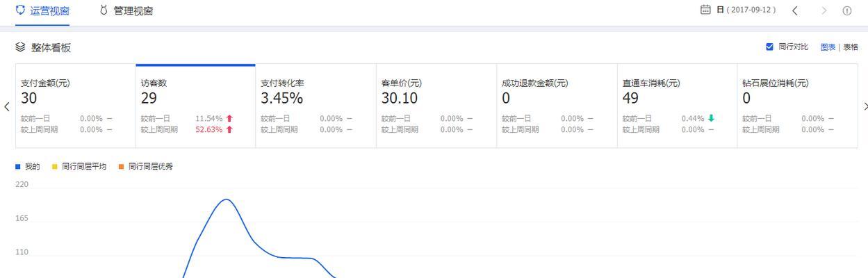This screenshot has width=868, height=278.
Task: Toggle the 同行同层平均 legend series
Action: click(79, 167)
